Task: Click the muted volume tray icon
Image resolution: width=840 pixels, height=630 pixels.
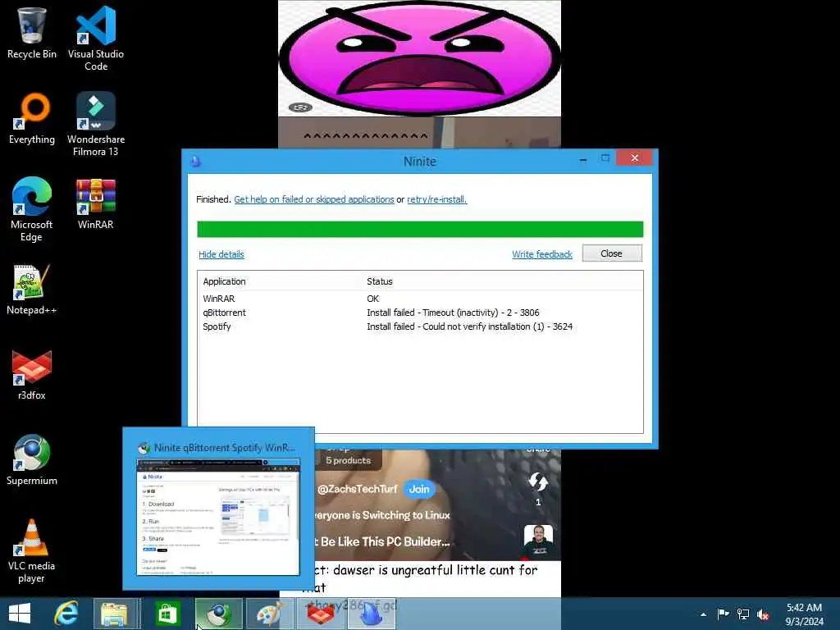Action: pyautogui.click(x=763, y=614)
